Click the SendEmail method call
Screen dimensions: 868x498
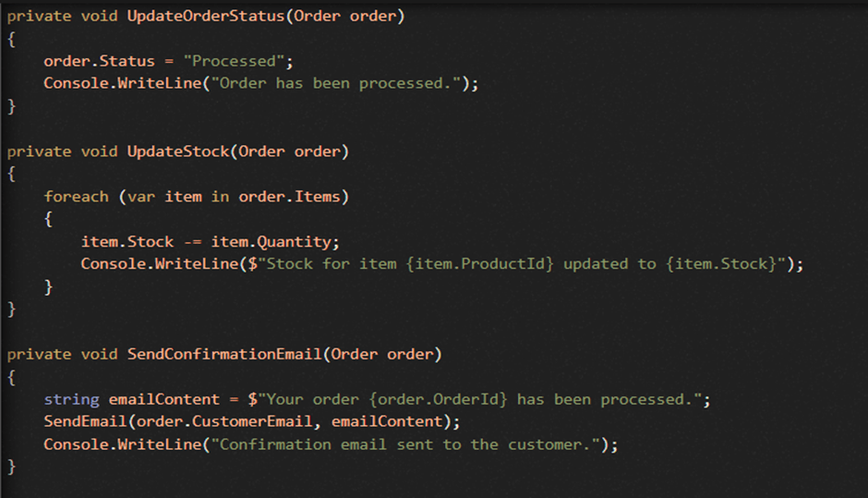tap(86, 421)
